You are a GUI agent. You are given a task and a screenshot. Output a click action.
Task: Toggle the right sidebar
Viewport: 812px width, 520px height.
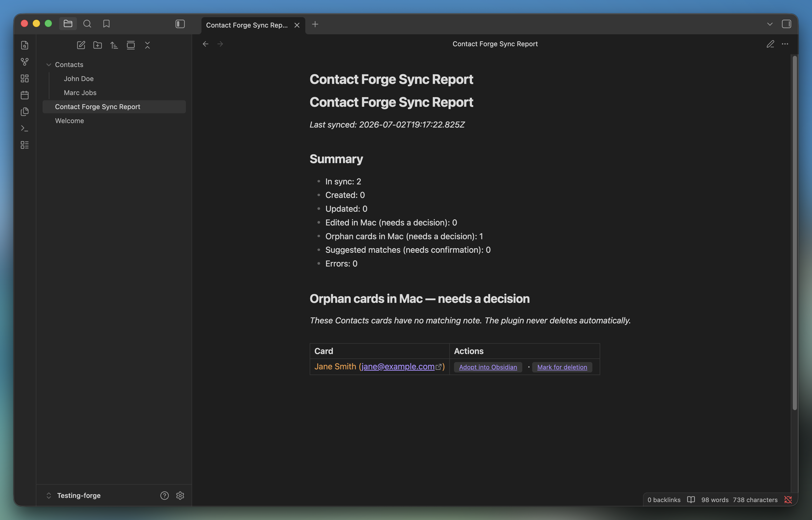pyautogui.click(x=786, y=24)
